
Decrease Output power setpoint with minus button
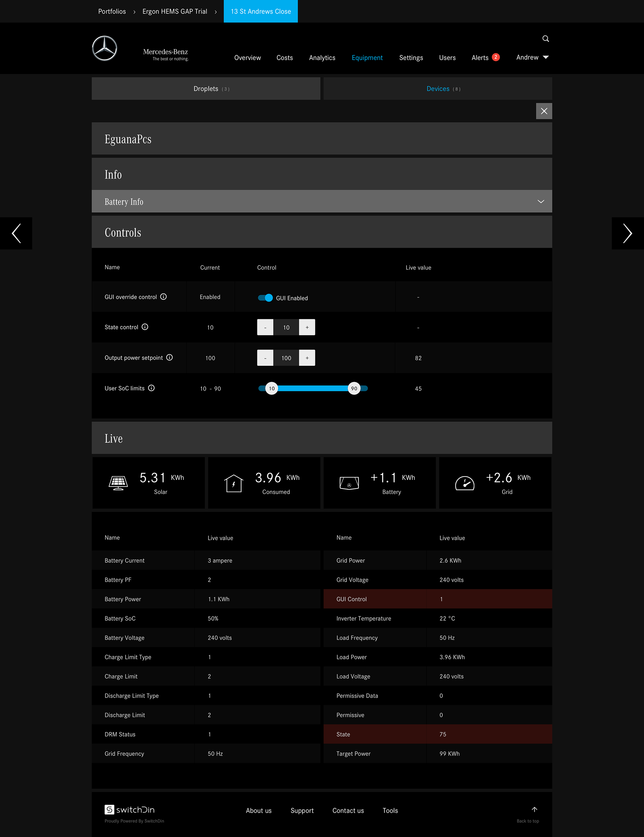point(265,358)
